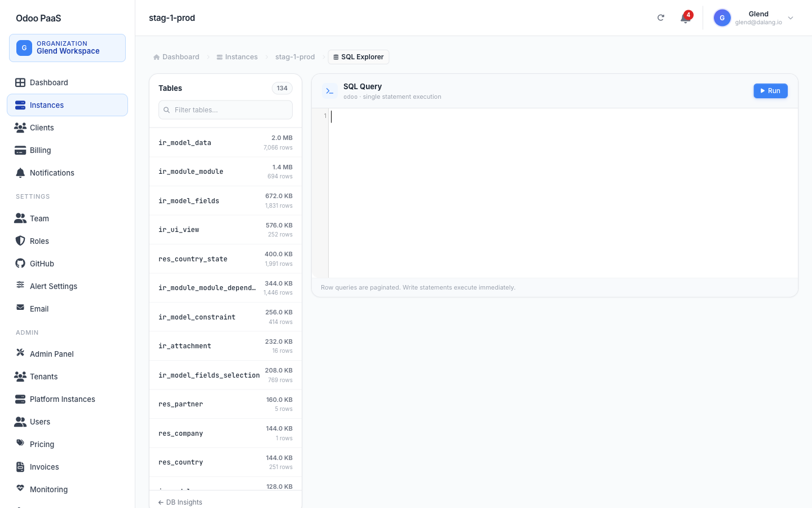Click inside the SQL query editor
The width and height of the screenshot is (812, 508).
563,193
